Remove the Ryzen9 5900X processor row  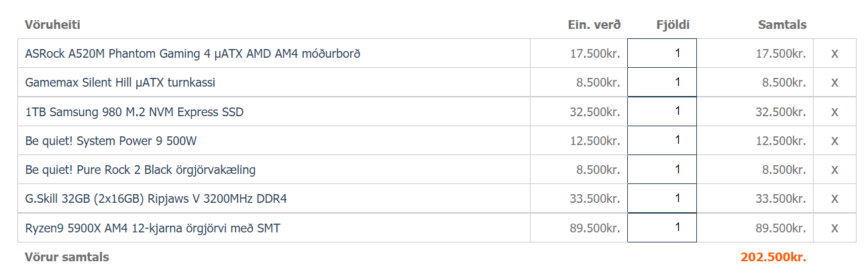point(834,229)
